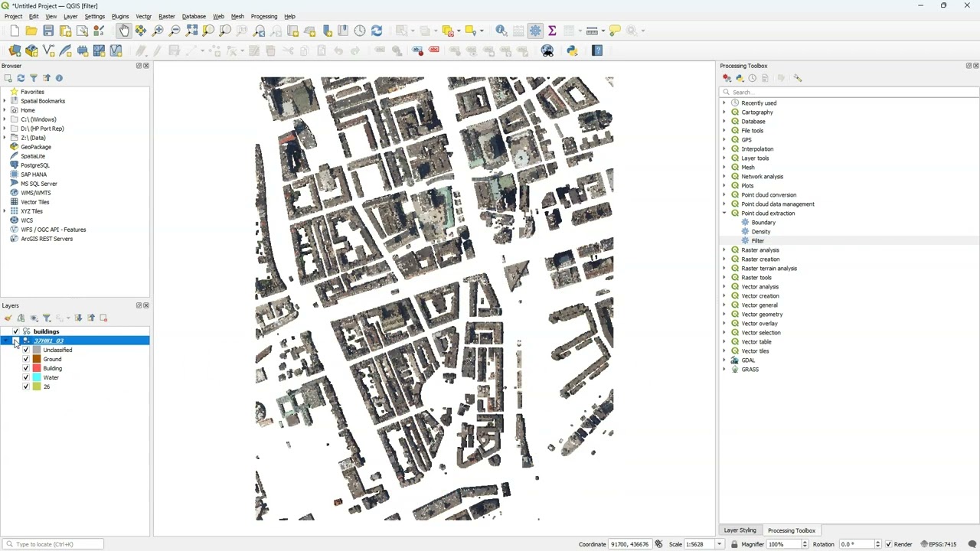Click the Refresh map icon
Viewport: 980px width, 551px height.
click(x=377, y=31)
